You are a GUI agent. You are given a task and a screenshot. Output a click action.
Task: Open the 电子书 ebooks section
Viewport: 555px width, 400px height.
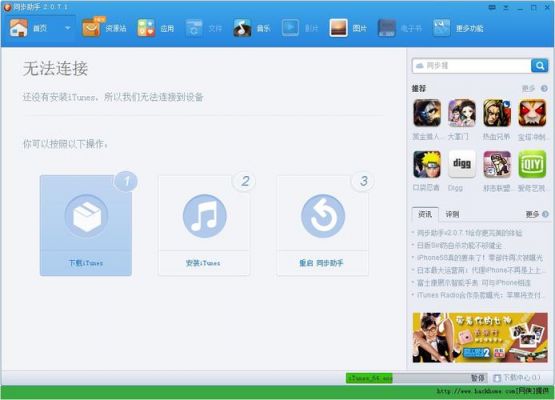pyautogui.click(x=400, y=28)
